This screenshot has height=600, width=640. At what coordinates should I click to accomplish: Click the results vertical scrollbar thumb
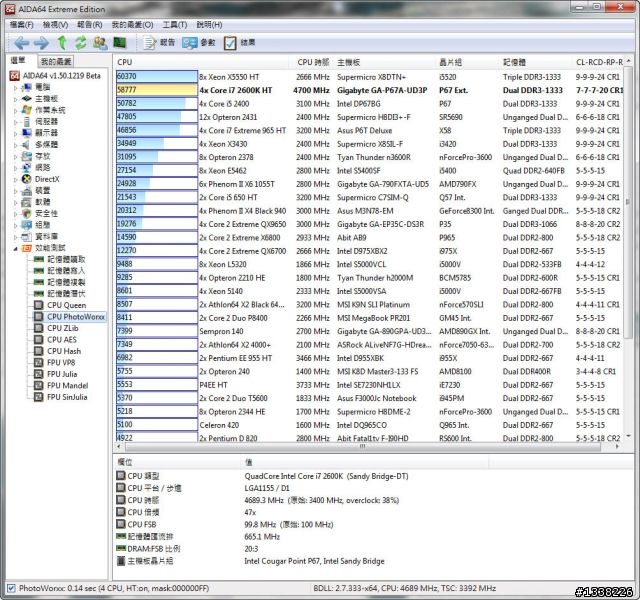pos(629,202)
